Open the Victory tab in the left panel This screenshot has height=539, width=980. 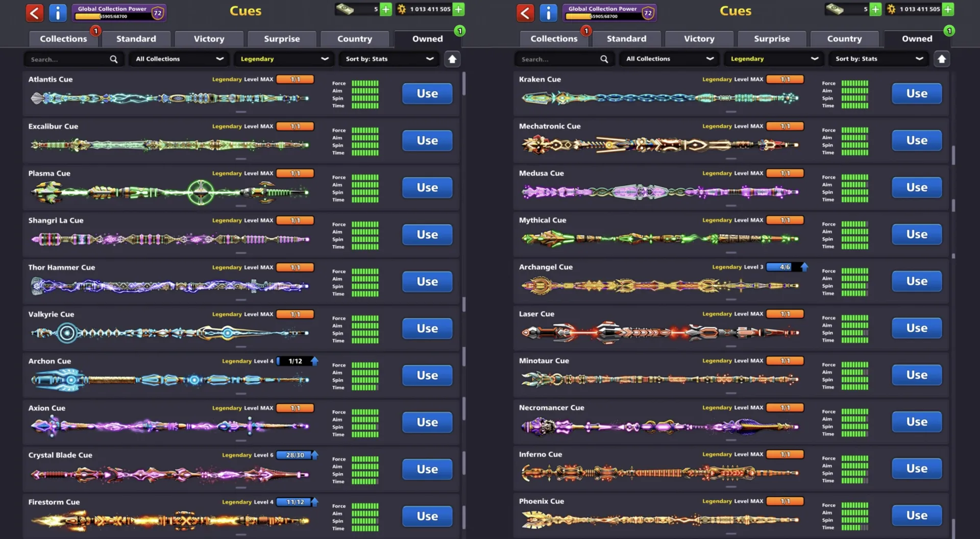point(209,39)
